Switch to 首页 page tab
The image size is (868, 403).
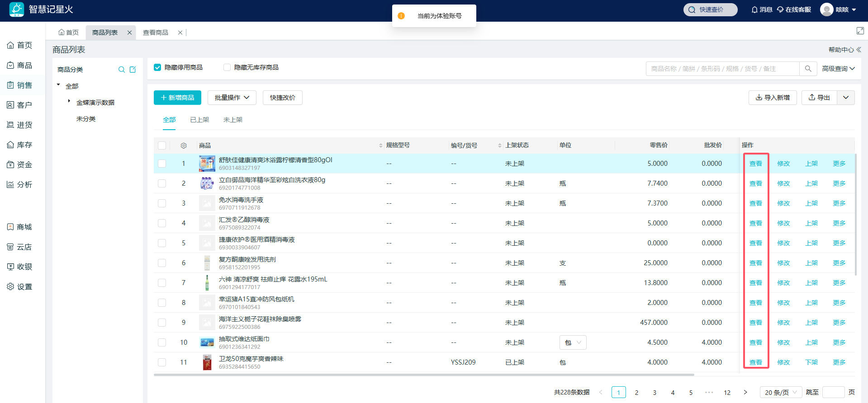pos(68,33)
